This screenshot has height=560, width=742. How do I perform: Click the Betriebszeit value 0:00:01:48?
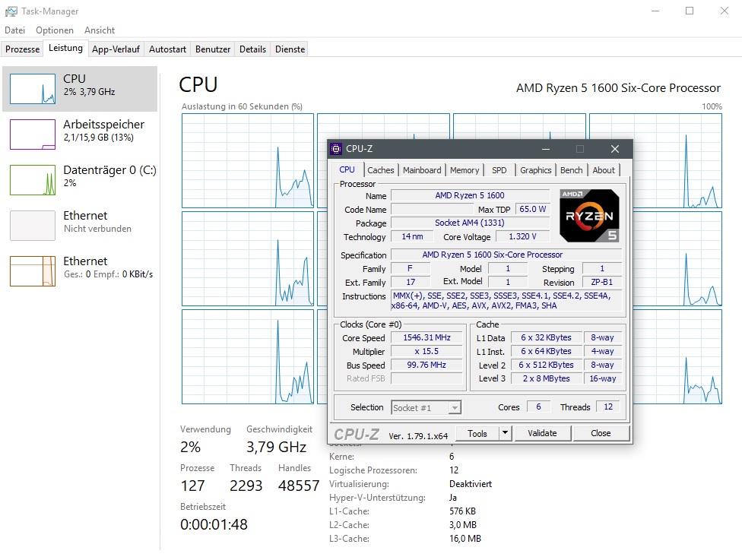[214, 524]
